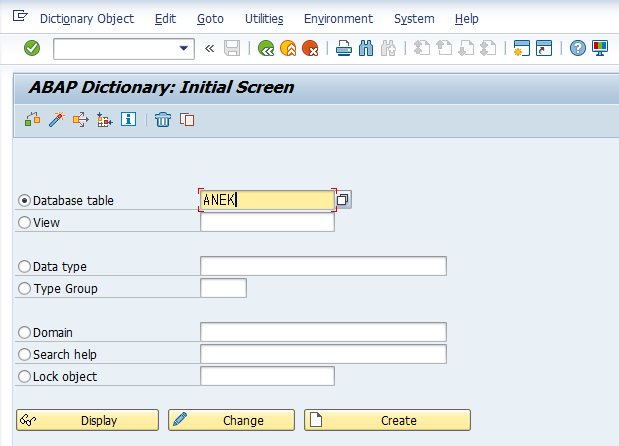Click the Print icon
This screenshot has height=446, width=619.
tap(344, 49)
